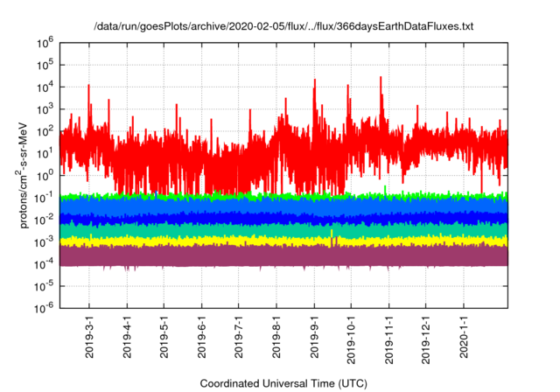
Task: Click the plot title file path
Action: point(283,26)
